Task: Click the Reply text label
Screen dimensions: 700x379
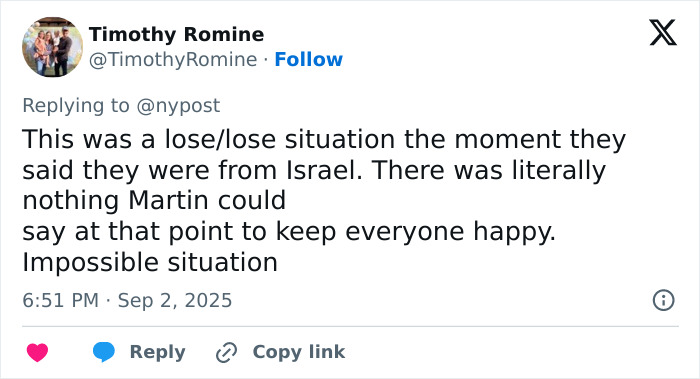Action: (158, 352)
